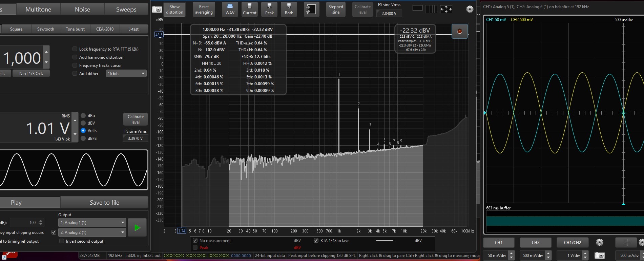Switch to Multitone generator tab

pos(38,9)
